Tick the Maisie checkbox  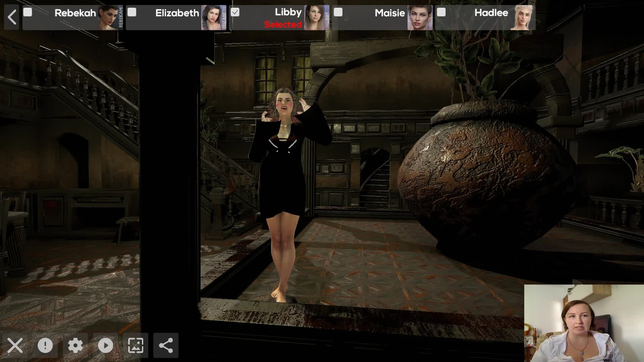pos(338,12)
